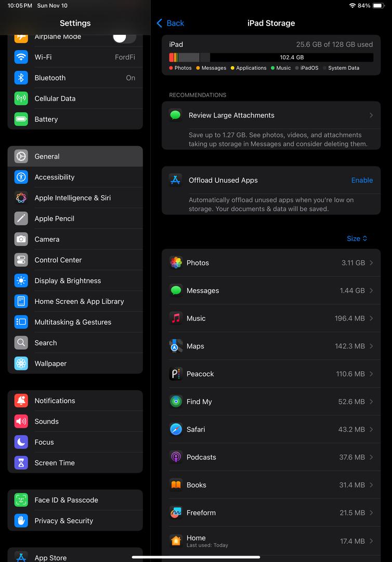Expand Review Large Attachments chevron
The image size is (392, 562).
[x=371, y=115]
